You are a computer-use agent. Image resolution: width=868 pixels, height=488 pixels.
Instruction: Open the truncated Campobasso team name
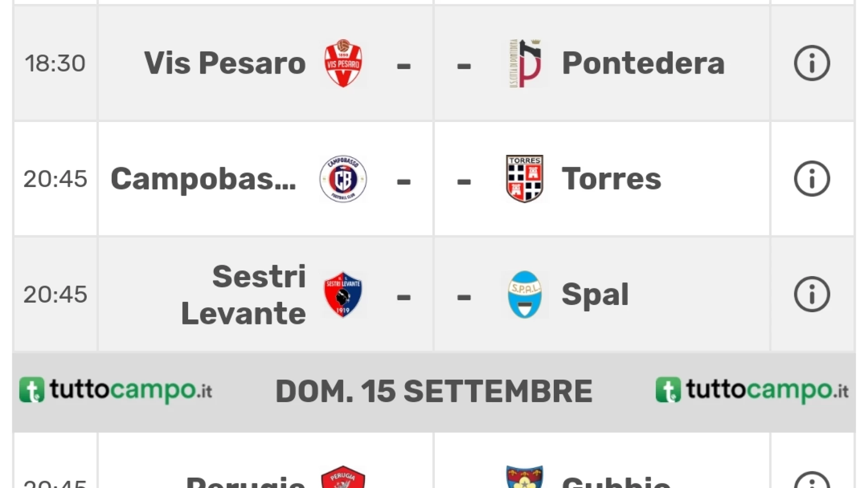(x=203, y=179)
